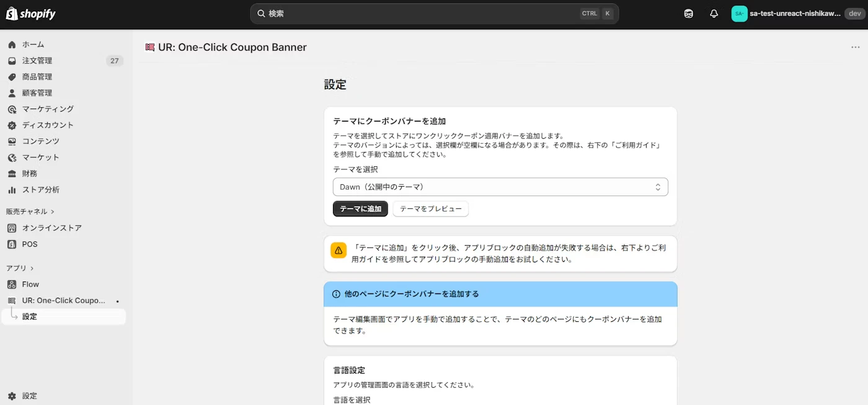The image size is (868, 405).
Task: Click the 注文管理 inbox icon
Action: (12, 61)
